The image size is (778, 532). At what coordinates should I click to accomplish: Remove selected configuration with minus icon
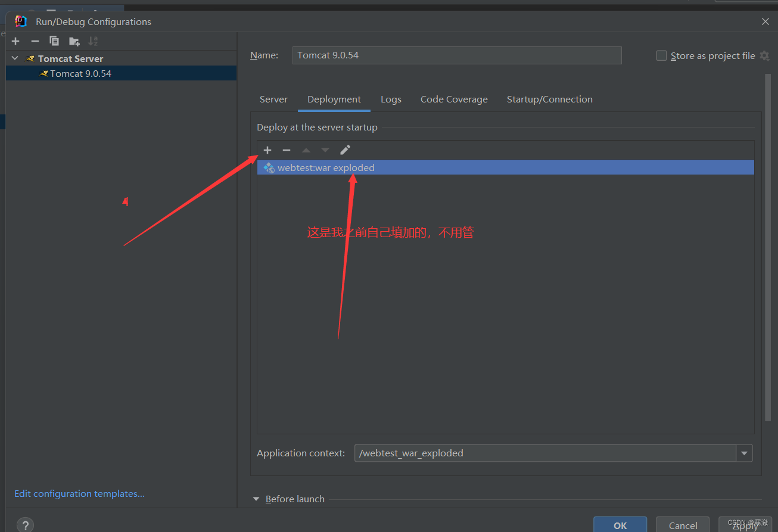[35, 41]
